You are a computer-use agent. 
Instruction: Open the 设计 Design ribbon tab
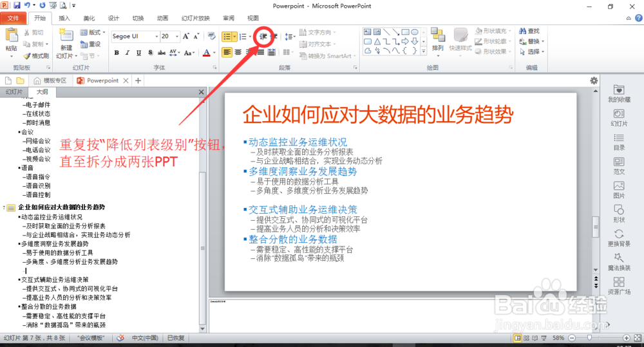(113, 18)
